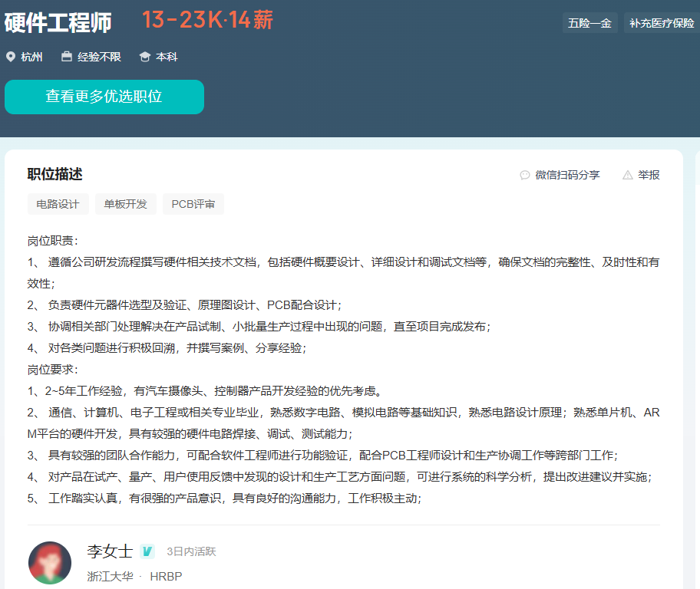Screen dimensions: 700x589
Task: Open recruiter 李女士's name link
Action: coord(110,551)
